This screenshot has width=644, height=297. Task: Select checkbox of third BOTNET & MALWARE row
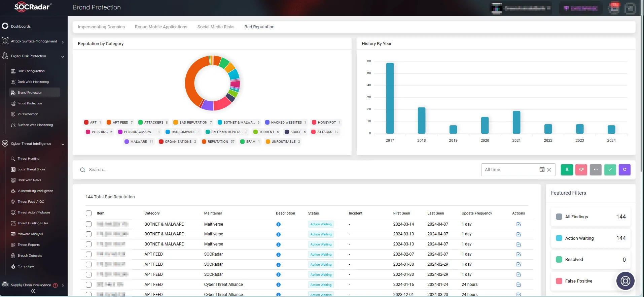click(88, 244)
